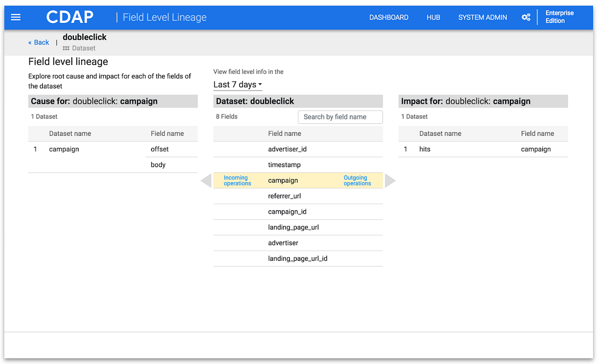
Task: Click the right arrow beside the campaign field
Action: tap(390, 180)
